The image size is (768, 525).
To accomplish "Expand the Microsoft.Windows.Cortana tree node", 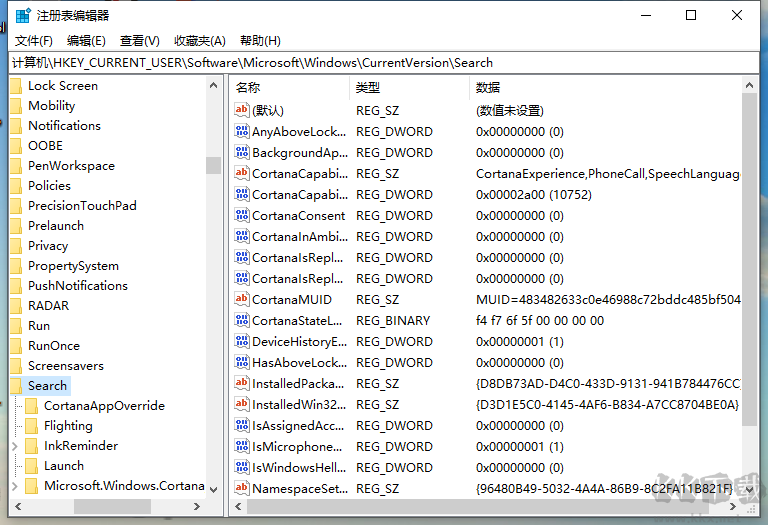I will (x=15, y=486).
